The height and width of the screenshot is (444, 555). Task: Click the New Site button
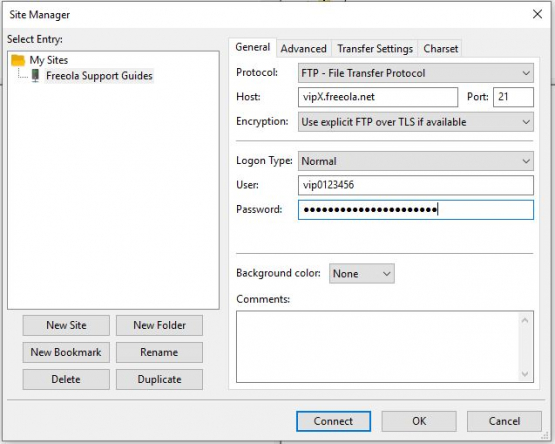[x=66, y=325]
